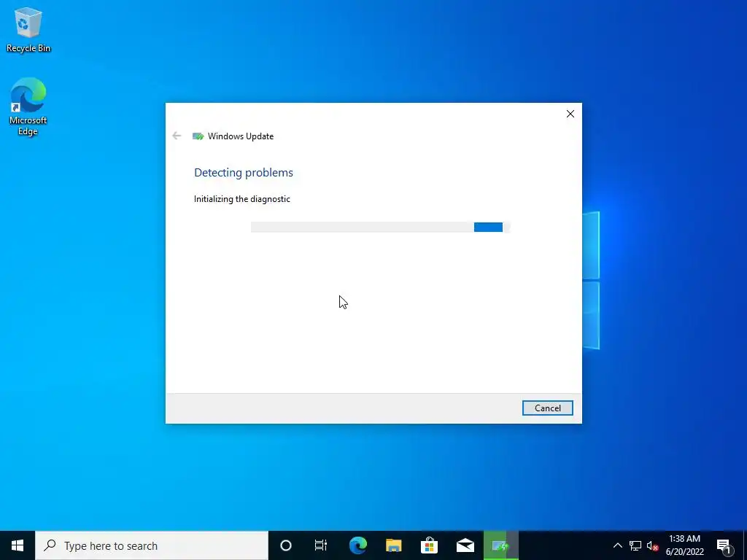Open the Windows Start menu
The width and height of the screenshot is (747, 560).
click(x=18, y=545)
